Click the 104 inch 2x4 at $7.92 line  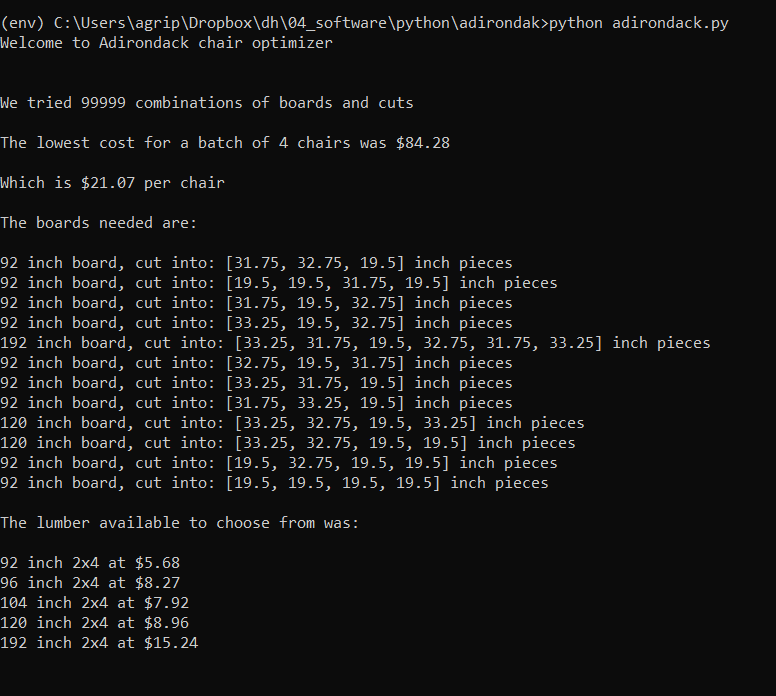94,603
